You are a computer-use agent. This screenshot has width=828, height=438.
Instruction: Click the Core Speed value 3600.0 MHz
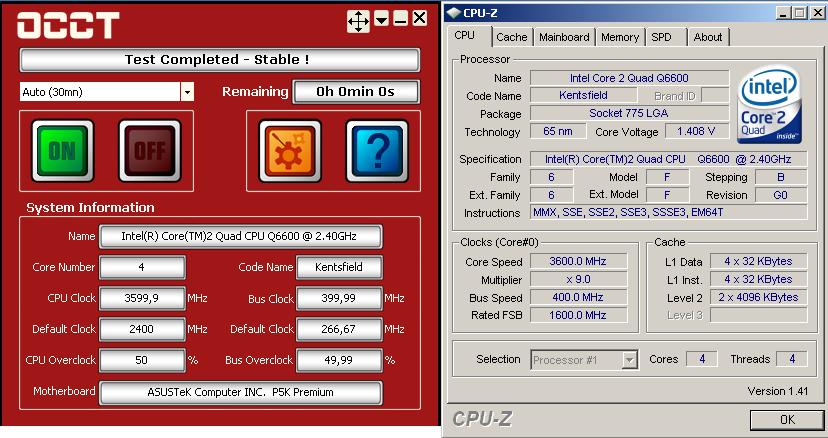pyautogui.click(x=579, y=262)
